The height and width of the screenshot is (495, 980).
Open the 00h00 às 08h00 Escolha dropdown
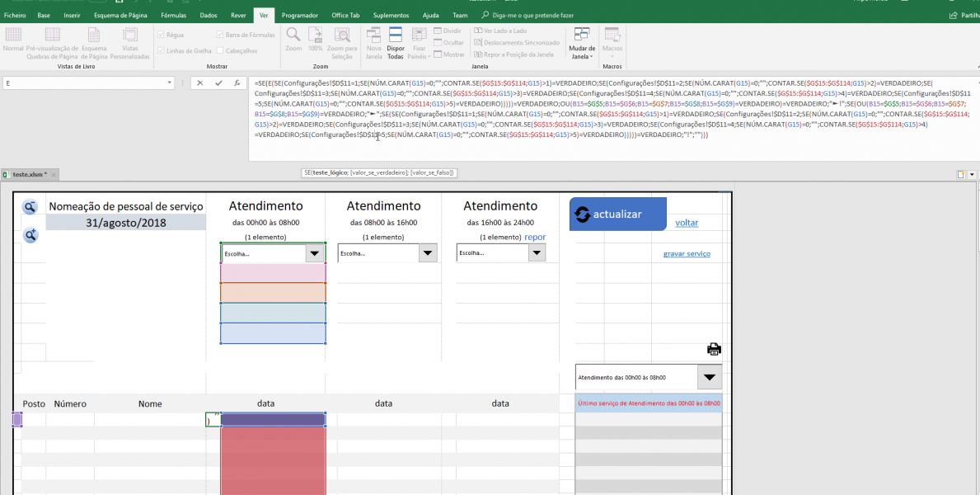tap(314, 254)
